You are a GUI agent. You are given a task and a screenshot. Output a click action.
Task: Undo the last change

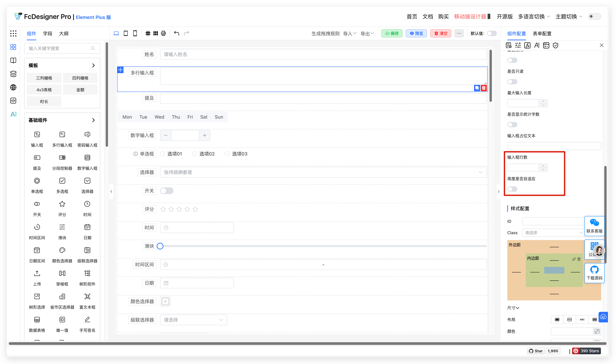(x=176, y=33)
